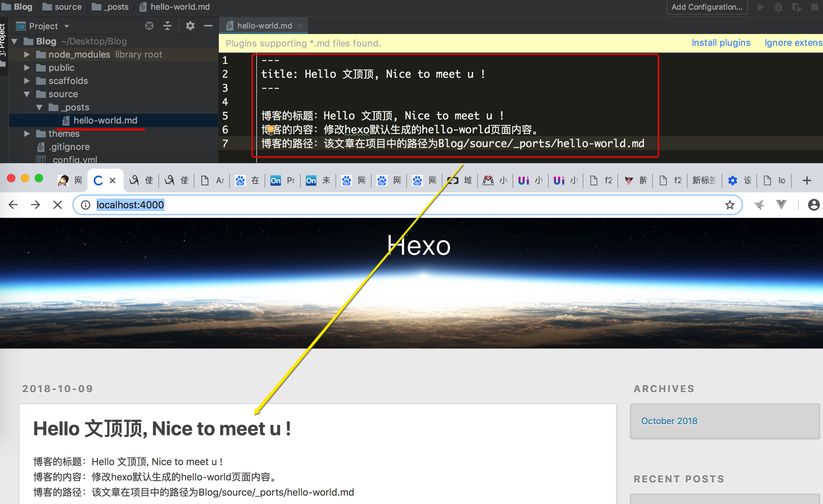Click the site info icon in address bar
Viewport: 823px width, 504px height.
(x=85, y=205)
